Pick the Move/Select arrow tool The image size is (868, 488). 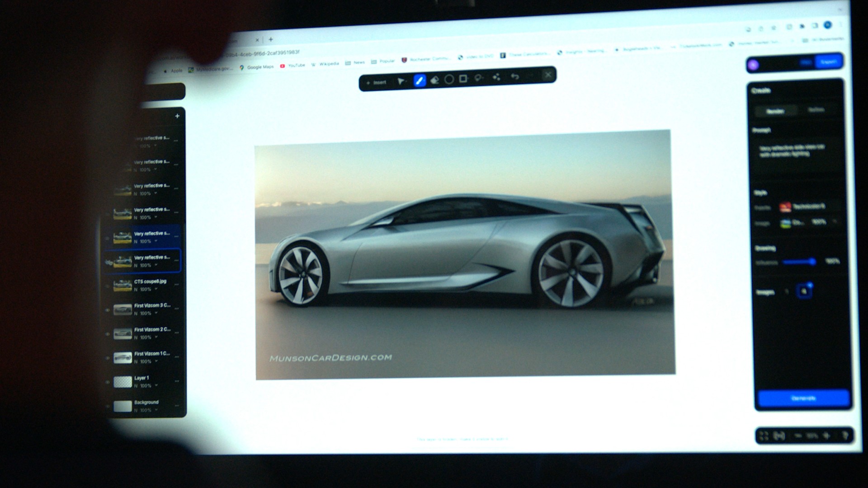pos(401,81)
